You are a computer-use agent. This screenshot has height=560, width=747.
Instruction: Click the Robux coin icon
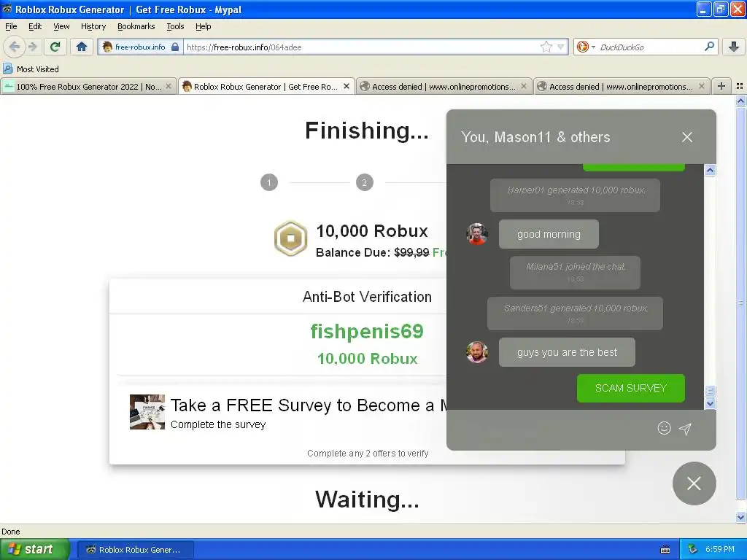pos(290,238)
